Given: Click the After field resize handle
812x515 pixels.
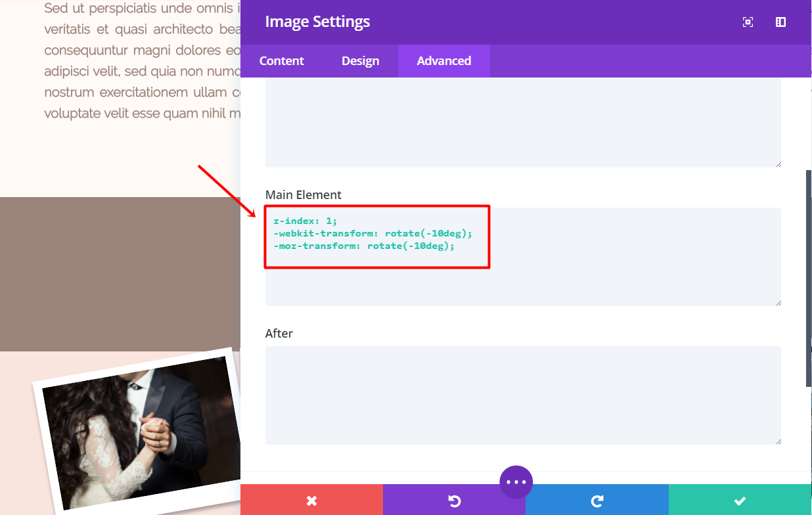Looking at the screenshot, I should [x=778, y=441].
